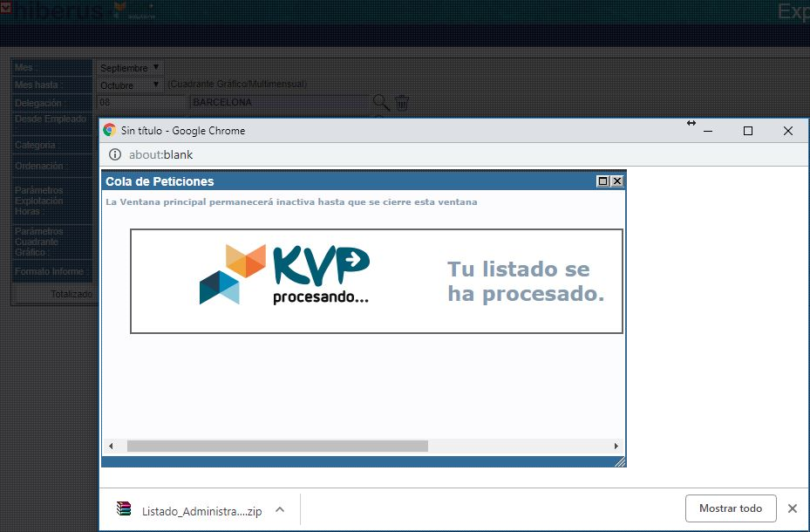Open the downloaded Listado_Administra....zip file
The width and height of the screenshot is (810, 532).
coord(201,511)
